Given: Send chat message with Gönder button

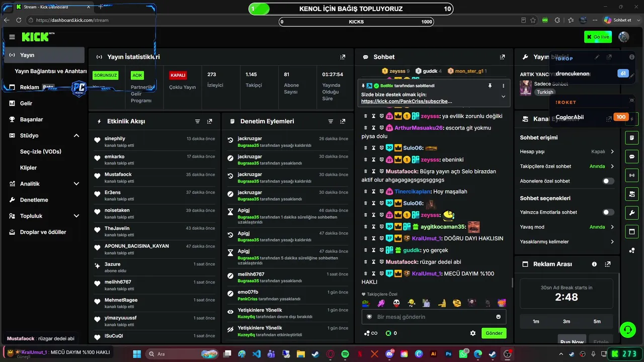Looking at the screenshot, I should click(494, 333).
